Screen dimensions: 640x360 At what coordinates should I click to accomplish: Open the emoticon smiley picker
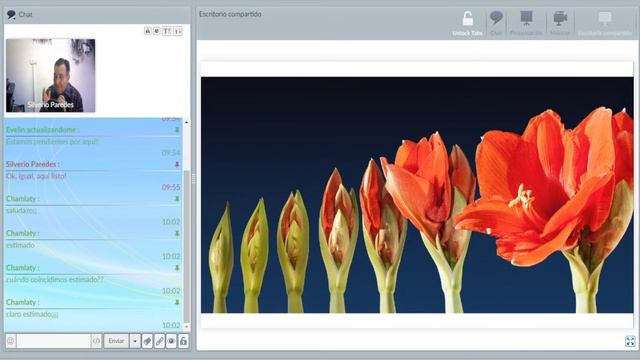point(11,341)
